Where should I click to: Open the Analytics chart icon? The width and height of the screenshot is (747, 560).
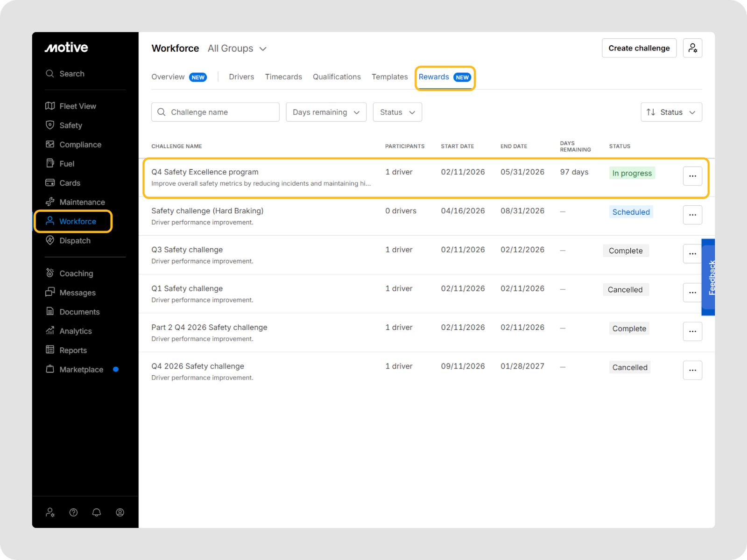click(50, 331)
